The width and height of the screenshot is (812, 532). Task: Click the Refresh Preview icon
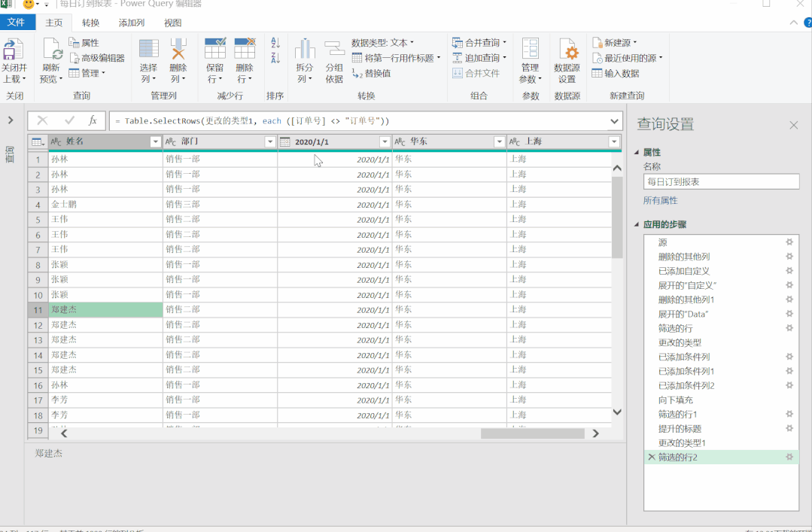click(x=52, y=49)
